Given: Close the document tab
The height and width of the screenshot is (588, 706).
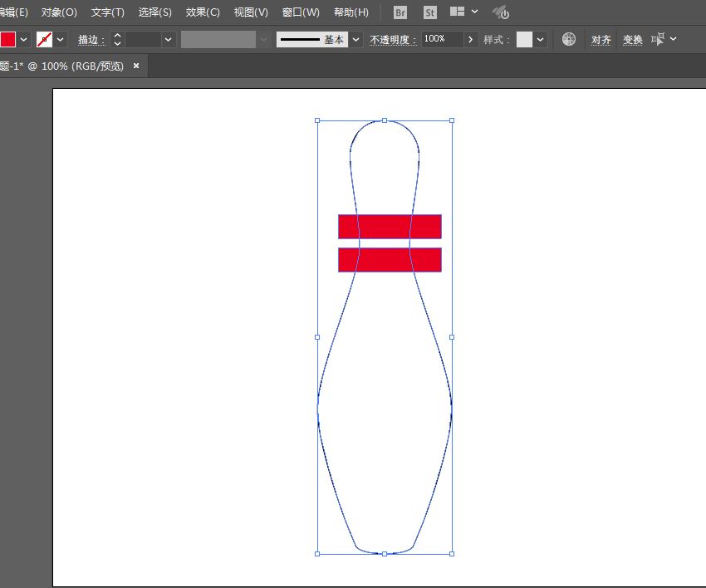Looking at the screenshot, I should [136, 66].
